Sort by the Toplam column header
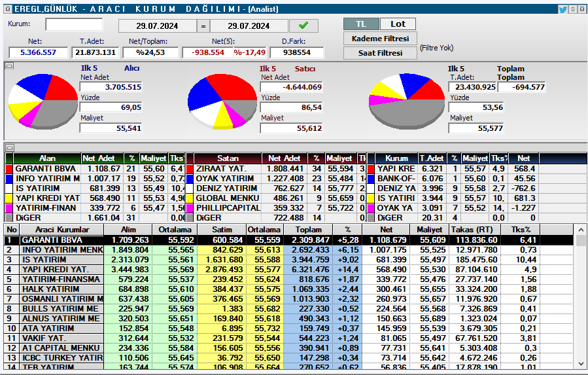 pyautogui.click(x=308, y=229)
